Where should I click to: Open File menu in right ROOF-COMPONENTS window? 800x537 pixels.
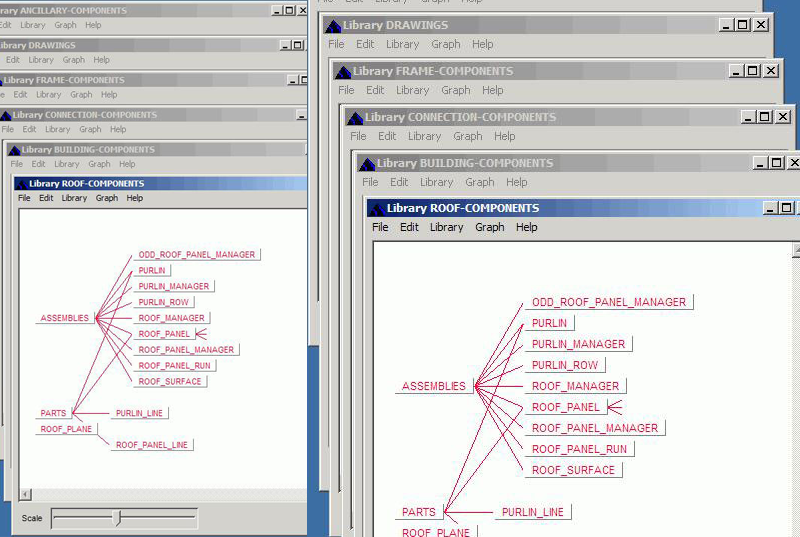[x=380, y=227]
